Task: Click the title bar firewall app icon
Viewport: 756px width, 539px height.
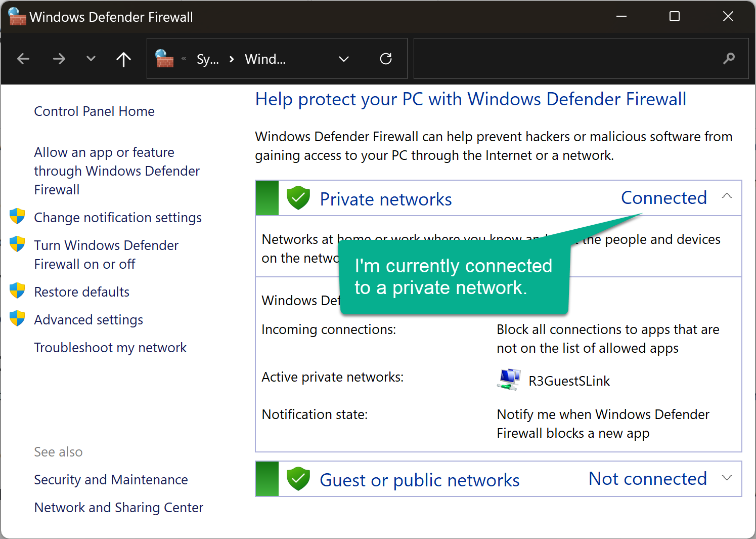Action: (x=17, y=16)
